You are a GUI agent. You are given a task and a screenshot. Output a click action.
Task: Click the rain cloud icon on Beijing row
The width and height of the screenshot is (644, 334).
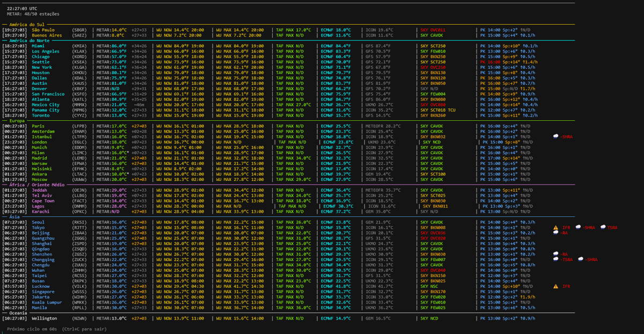click(556, 233)
